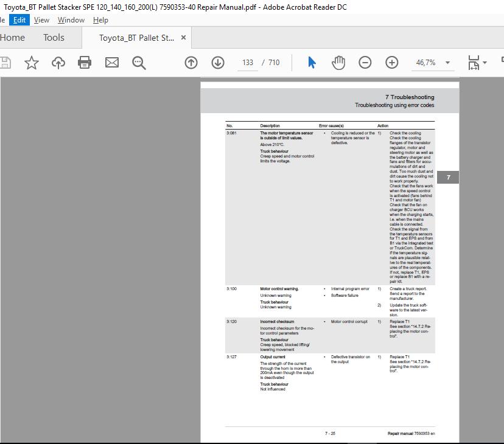This screenshot has width=504, height=444.
Task: Open the Edit menu
Action: coord(19,20)
